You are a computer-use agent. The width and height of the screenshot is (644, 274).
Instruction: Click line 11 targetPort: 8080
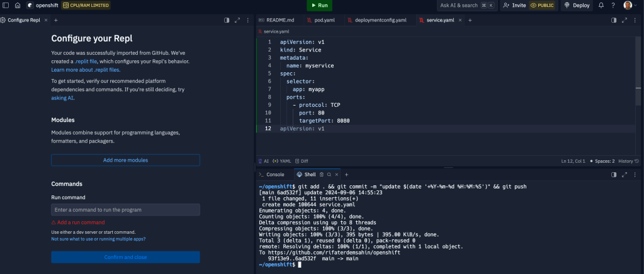[x=324, y=121]
